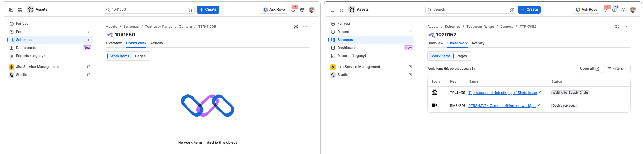The width and height of the screenshot is (644, 154).
Task: Click Toptracer Range breadcrumb in the 1041650 window
Action: (159, 27)
